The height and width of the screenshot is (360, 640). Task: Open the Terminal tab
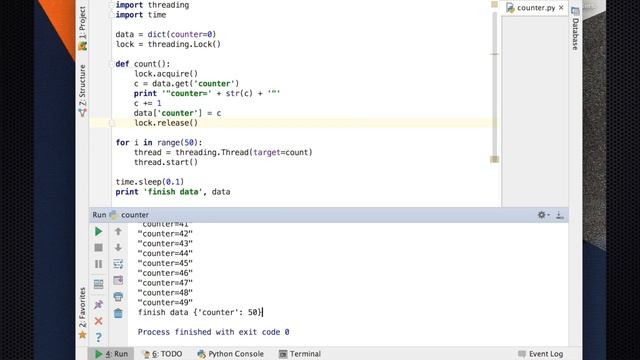pyautogui.click(x=300, y=354)
